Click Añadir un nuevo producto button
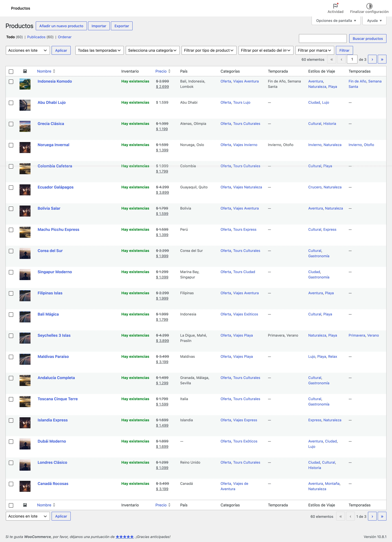Image resolution: width=392 pixels, height=542 pixels. point(61,26)
